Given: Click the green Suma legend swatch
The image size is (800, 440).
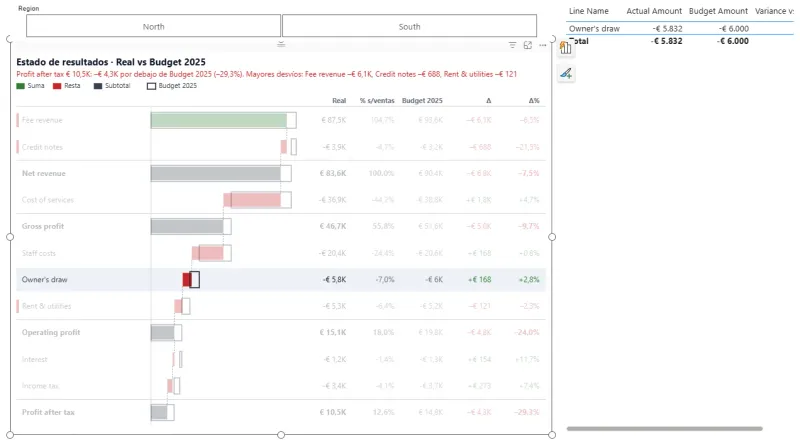Looking at the screenshot, I should 20,86.
